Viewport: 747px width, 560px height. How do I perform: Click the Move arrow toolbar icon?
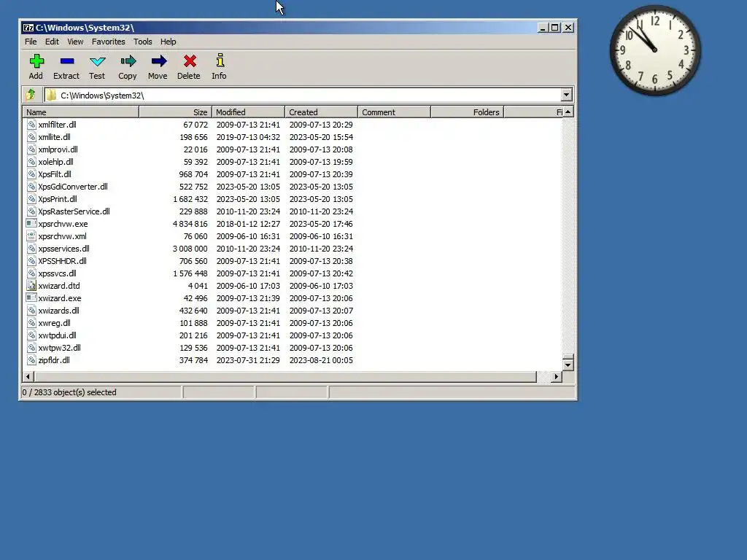pos(158,61)
